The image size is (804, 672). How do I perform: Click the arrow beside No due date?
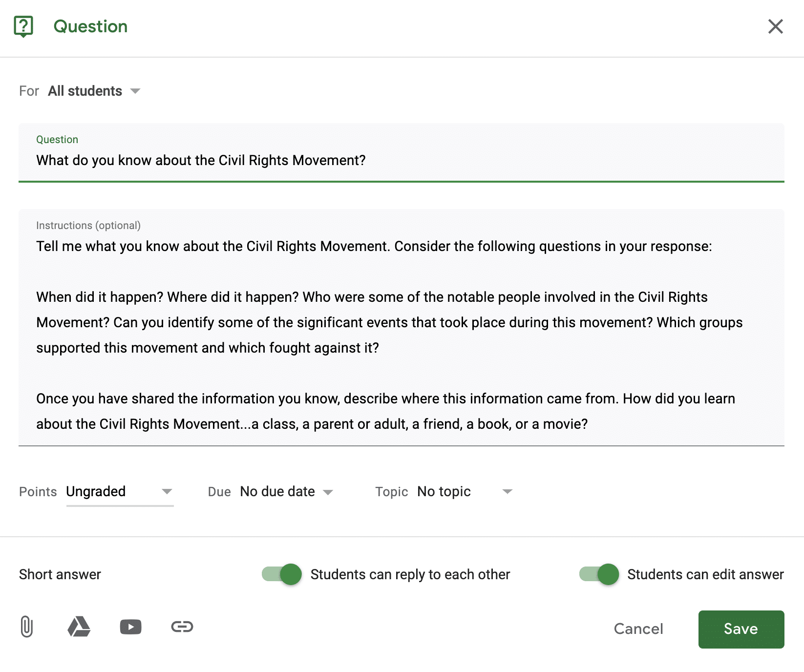328,492
